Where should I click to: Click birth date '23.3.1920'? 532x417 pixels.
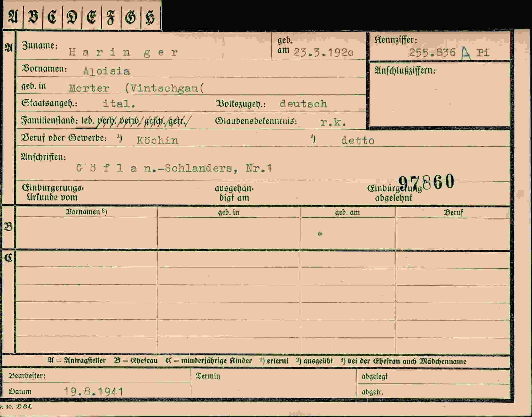323,52
